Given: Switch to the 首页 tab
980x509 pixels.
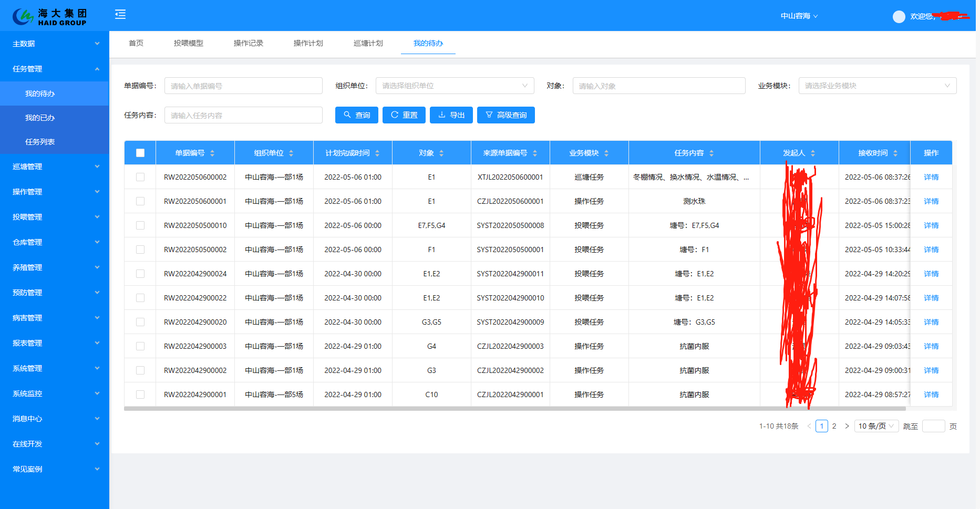Looking at the screenshot, I should [136, 43].
